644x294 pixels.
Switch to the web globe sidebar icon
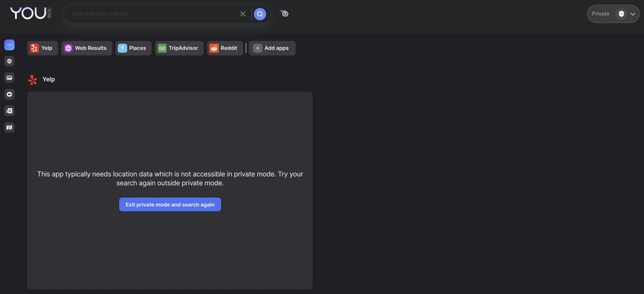[9, 61]
